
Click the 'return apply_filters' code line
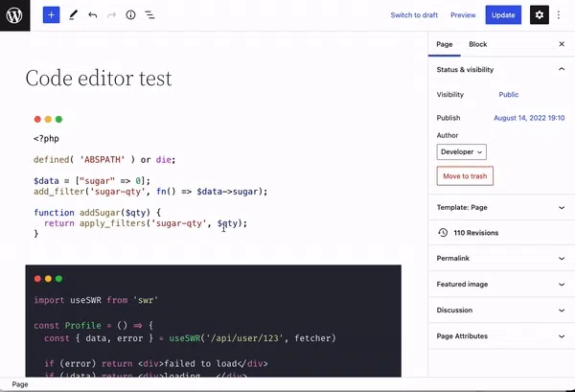tap(146, 223)
